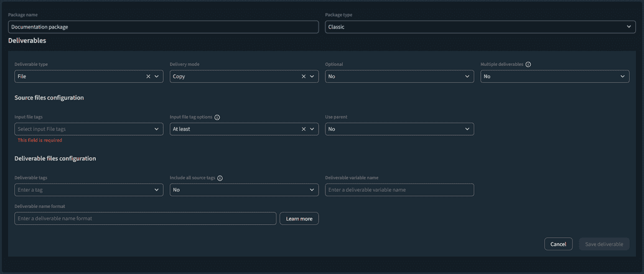The width and height of the screenshot is (644, 274).
Task: Expand the Input file tag options arrow
Action: point(312,129)
